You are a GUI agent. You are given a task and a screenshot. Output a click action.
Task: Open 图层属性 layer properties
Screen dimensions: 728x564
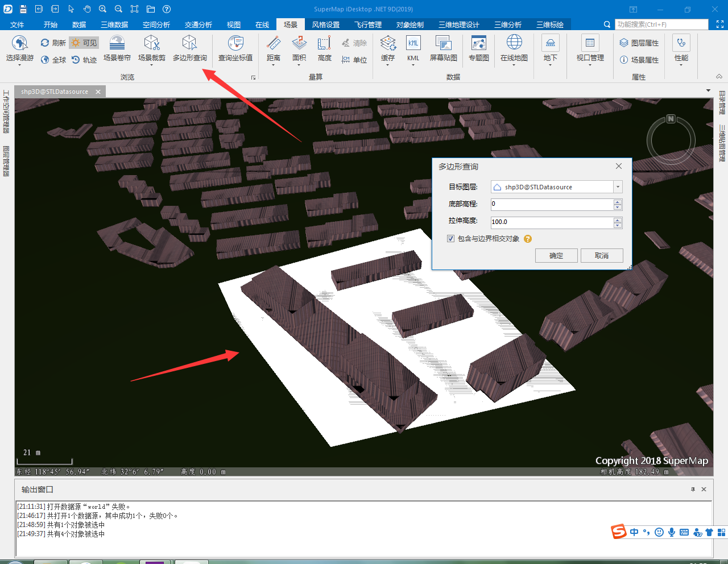point(639,43)
